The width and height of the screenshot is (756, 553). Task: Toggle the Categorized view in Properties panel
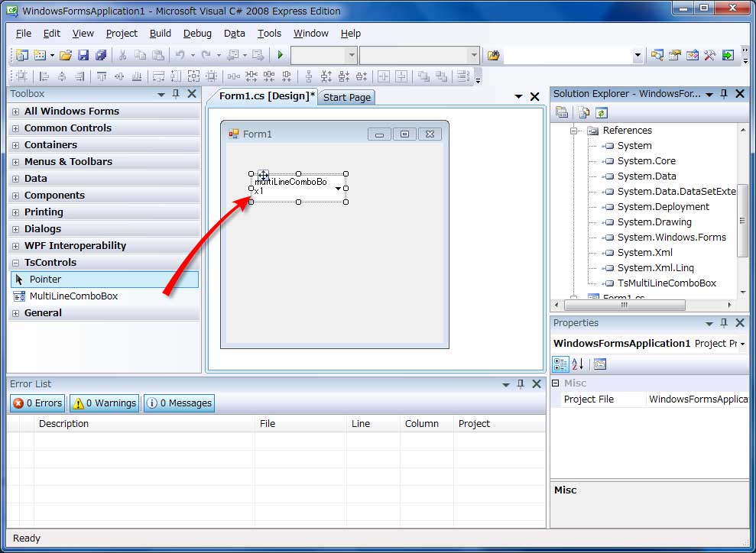pos(561,364)
